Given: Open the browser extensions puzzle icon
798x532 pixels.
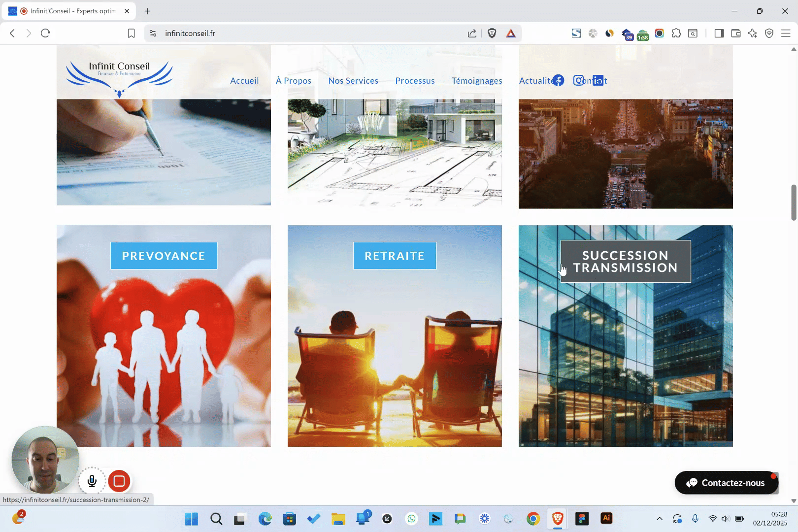Looking at the screenshot, I should pos(676,33).
